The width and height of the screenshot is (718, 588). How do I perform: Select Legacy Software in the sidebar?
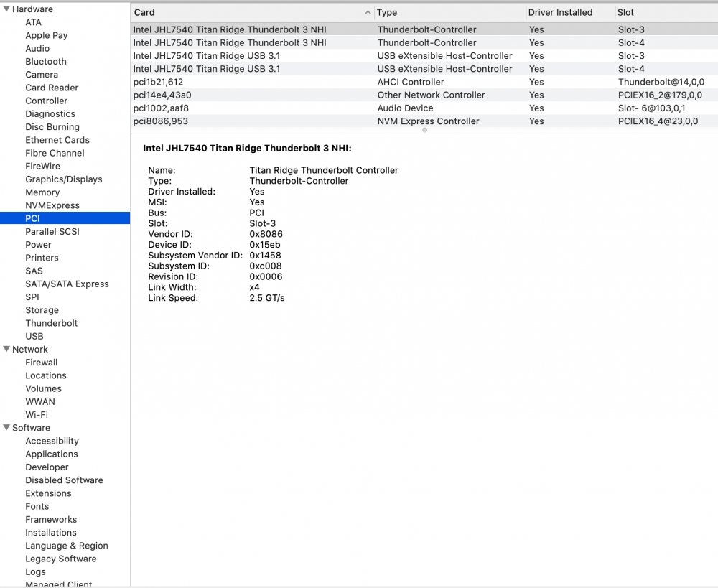pyautogui.click(x=61, y=559)
